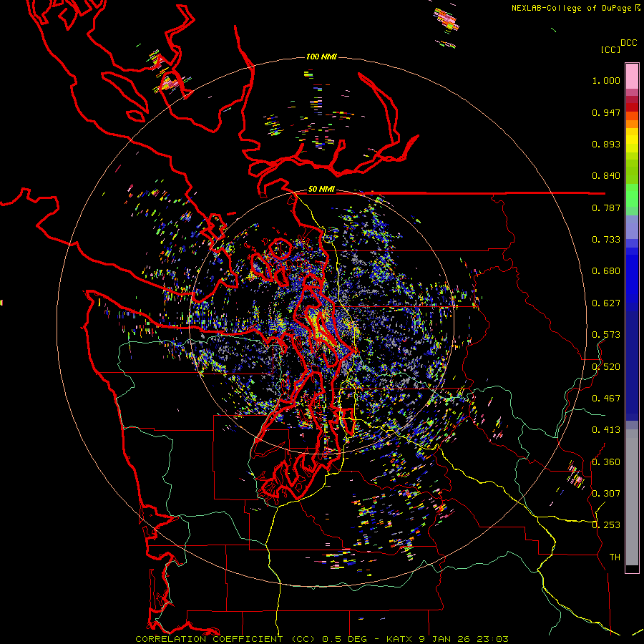
Task: Select the 0.573 scale value
Action: pos(606,335)
